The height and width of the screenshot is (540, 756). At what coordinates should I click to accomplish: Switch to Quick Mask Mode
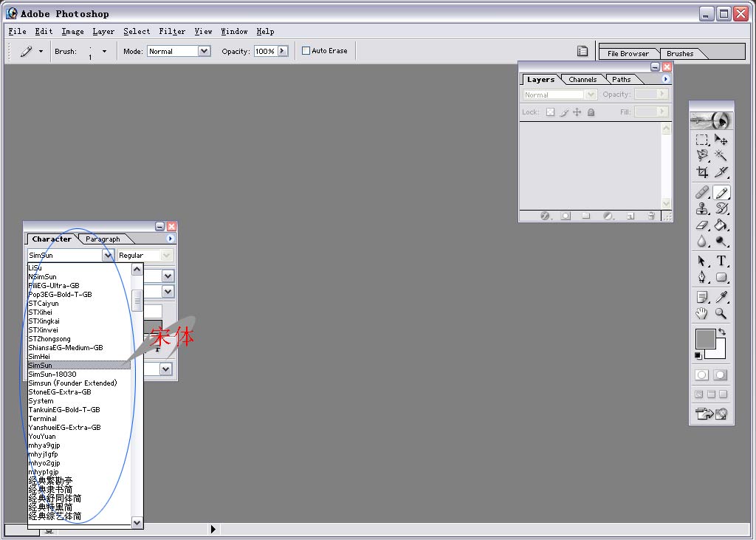tap(721, 375)
